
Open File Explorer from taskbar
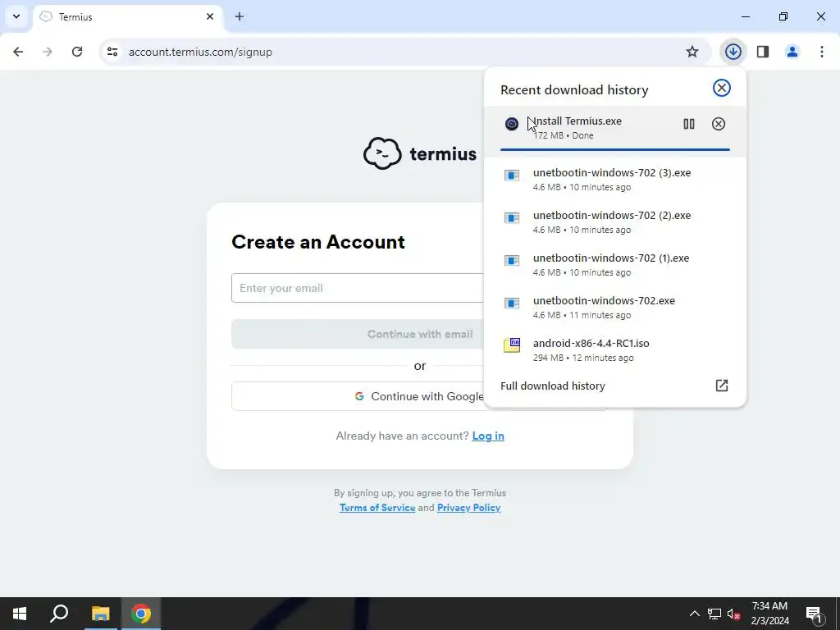(100, 614)
